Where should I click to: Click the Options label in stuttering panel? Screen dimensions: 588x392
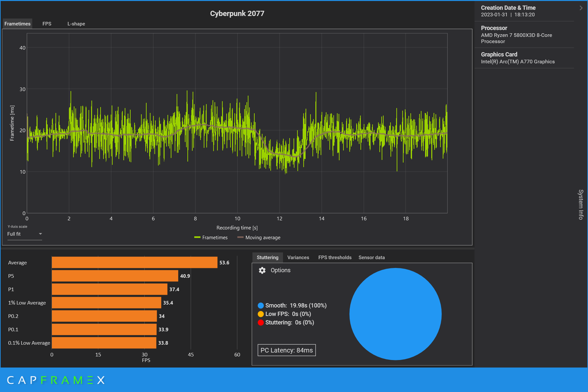click(280, 270)
